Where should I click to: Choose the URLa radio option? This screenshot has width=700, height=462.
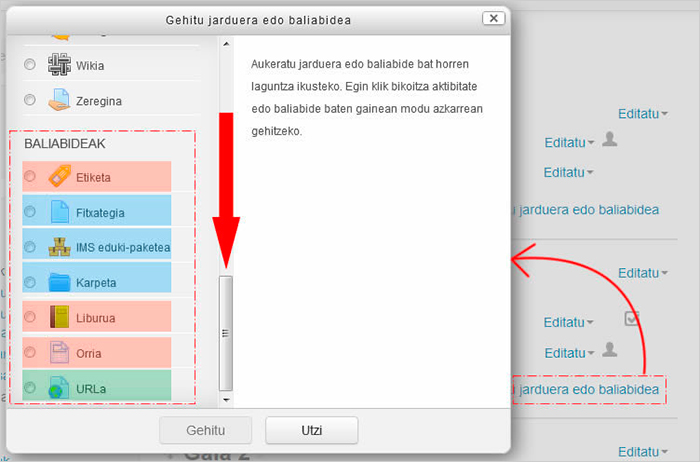30,387
